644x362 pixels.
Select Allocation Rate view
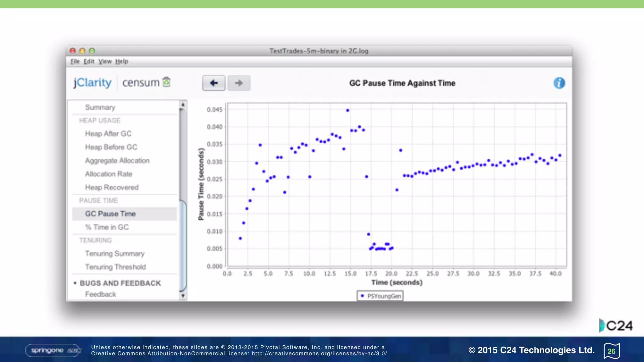(108, 174)
